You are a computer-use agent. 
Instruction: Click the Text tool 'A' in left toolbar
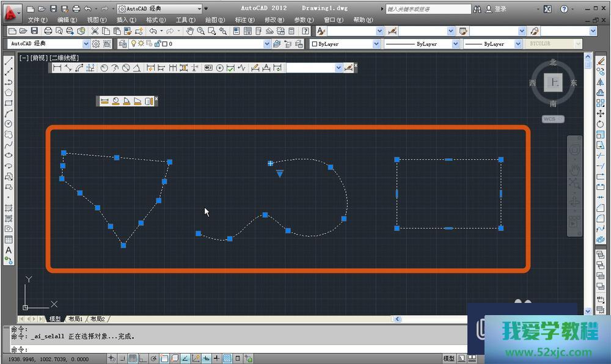click(x=9, y=250)
